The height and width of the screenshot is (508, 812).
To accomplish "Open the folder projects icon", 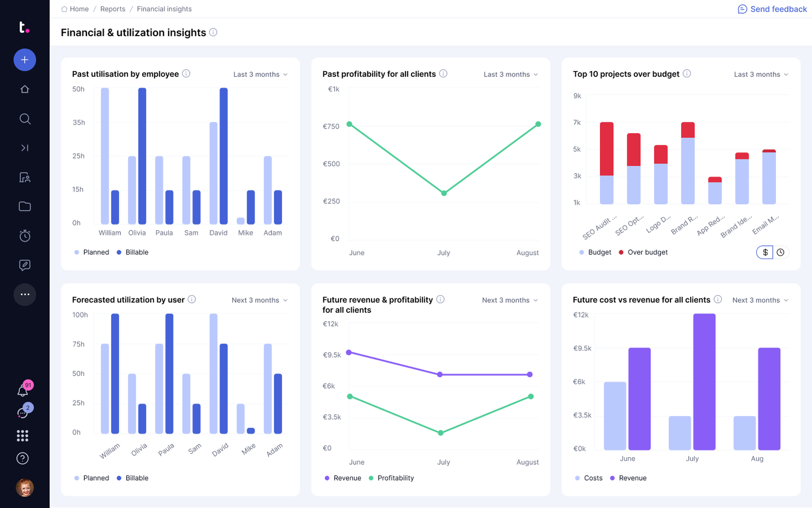I will coord(24,206).
